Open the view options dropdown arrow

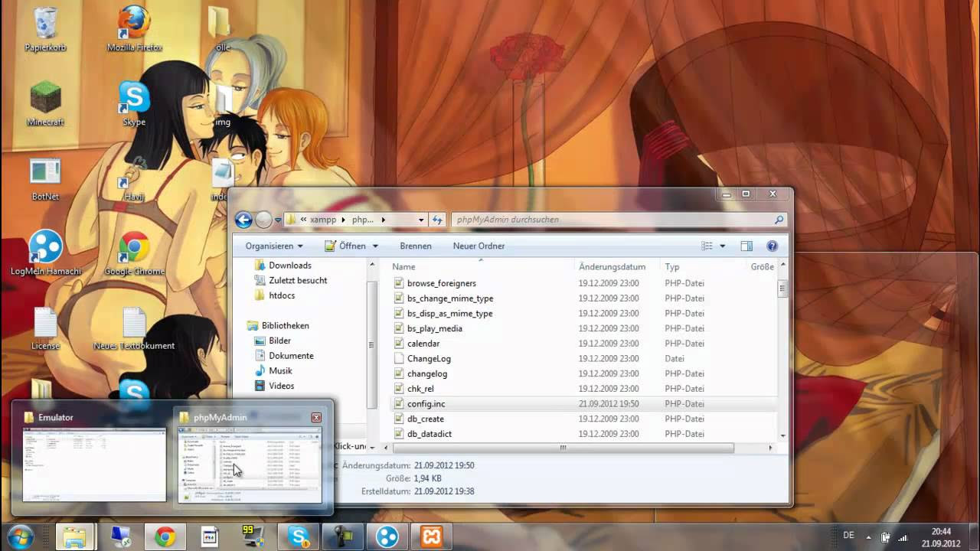(x=723, y=246)
